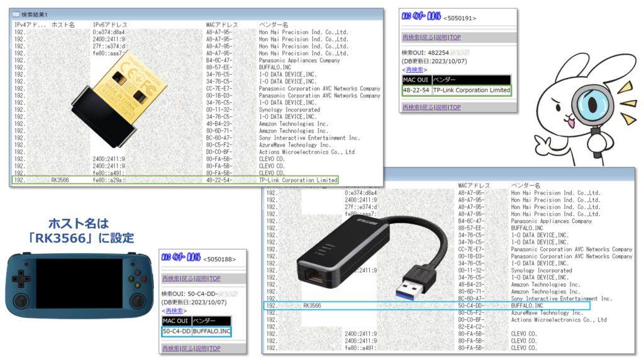
Task: Click <再検索> link below DB更新日 in 5050191 panel
Action: 414,70
